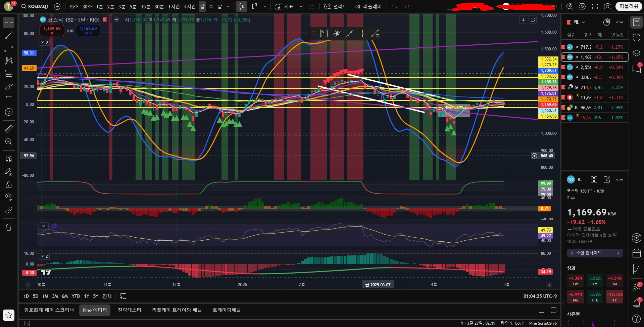Toggle the chart legend minimize button
The image size is (644, 327).
click(x=116, y=19)
